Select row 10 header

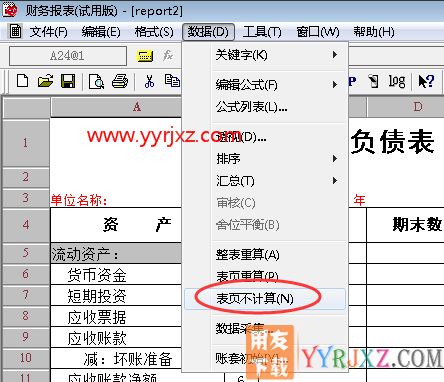[x=26, y=358]
